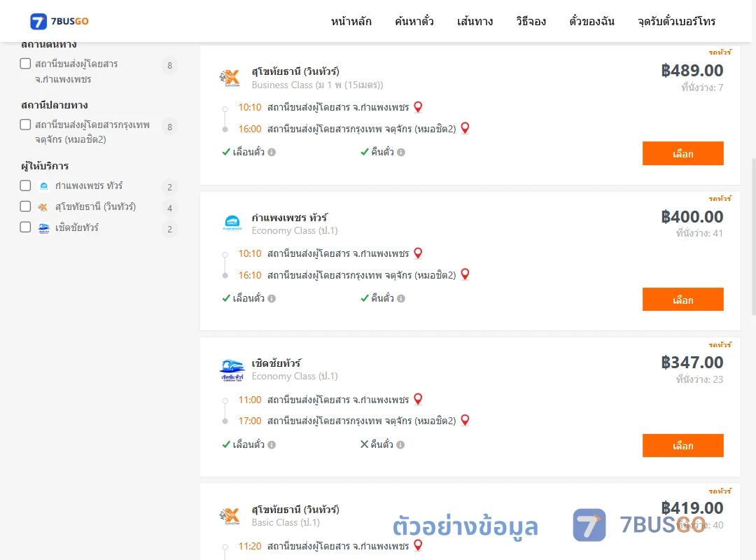Click the ฿489.00 price text
This screenshot has width=756, height=560.
click(x=692, y=71)
